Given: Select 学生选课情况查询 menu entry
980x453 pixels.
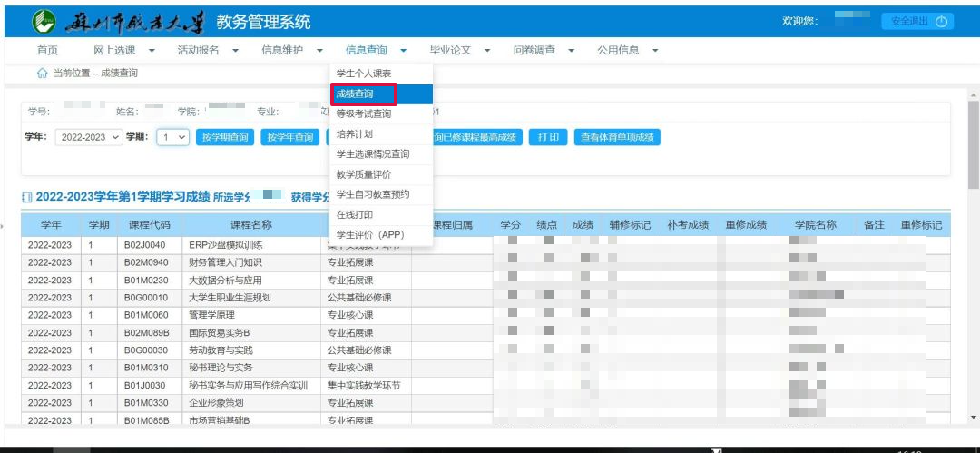Looking at the screenshot, I should click(381, 154).
